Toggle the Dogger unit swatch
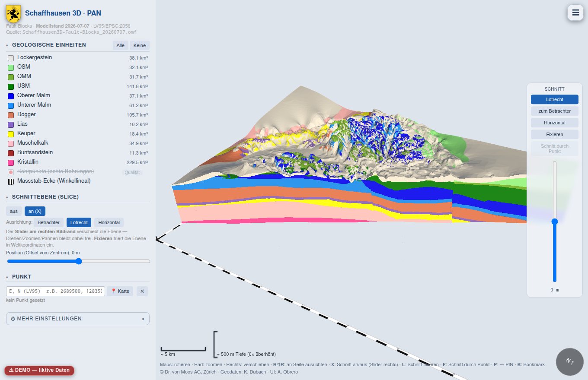 [11, 115]
